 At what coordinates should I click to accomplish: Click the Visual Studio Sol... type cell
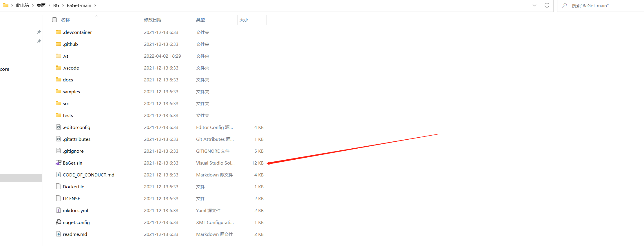click(x=215, y=163)
